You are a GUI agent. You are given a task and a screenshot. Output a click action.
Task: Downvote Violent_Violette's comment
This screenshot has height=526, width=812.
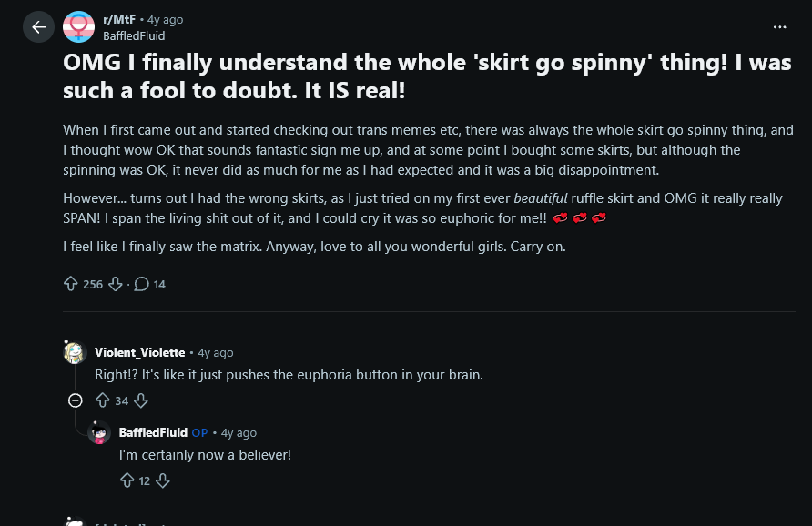(x=141, y=400)
